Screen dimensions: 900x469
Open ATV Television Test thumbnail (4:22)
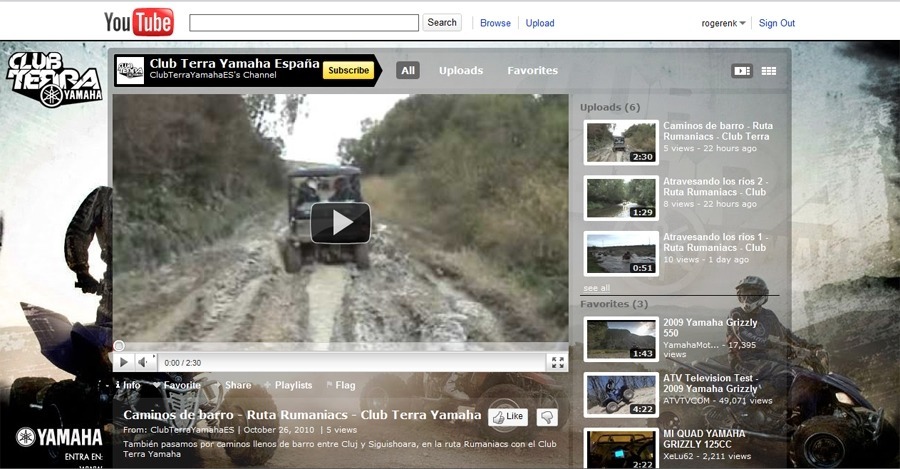[620, 395]
